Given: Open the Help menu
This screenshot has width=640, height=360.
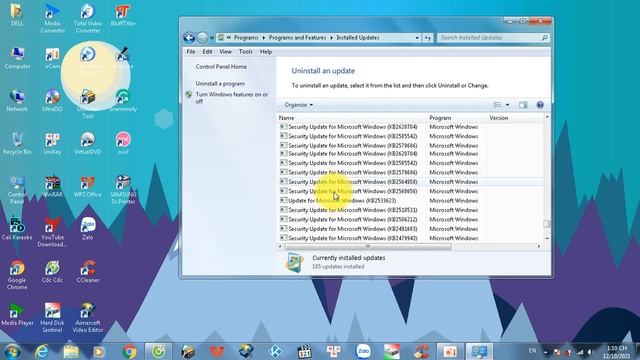Looking at the screenshot, I should click(266, 52).
